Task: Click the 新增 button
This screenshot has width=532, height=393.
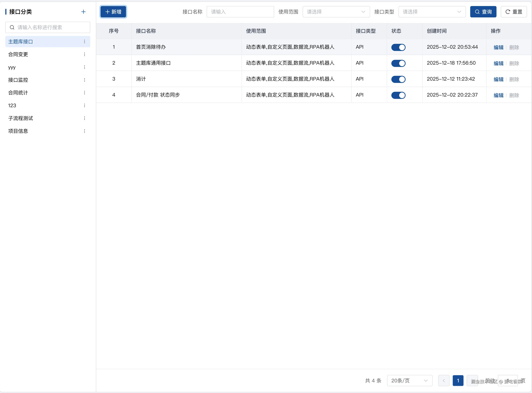Action: tap(113, 12)
